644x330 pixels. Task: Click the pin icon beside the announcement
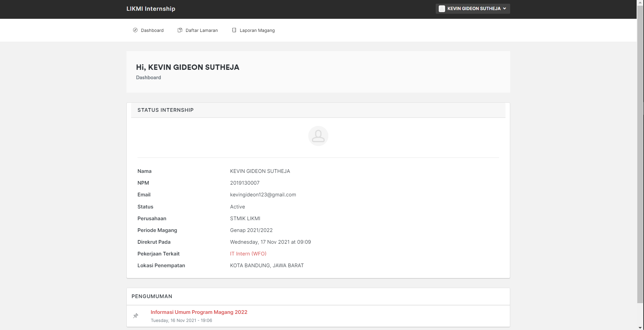(x=136, y=316)
